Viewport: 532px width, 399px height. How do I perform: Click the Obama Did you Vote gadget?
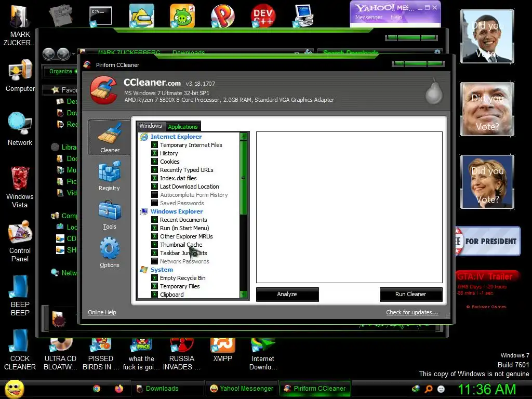click(x=487, y=36)
